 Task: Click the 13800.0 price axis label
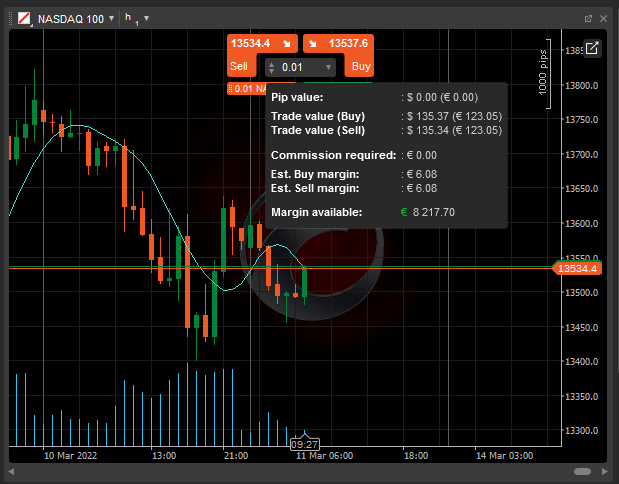coord(581,86)
